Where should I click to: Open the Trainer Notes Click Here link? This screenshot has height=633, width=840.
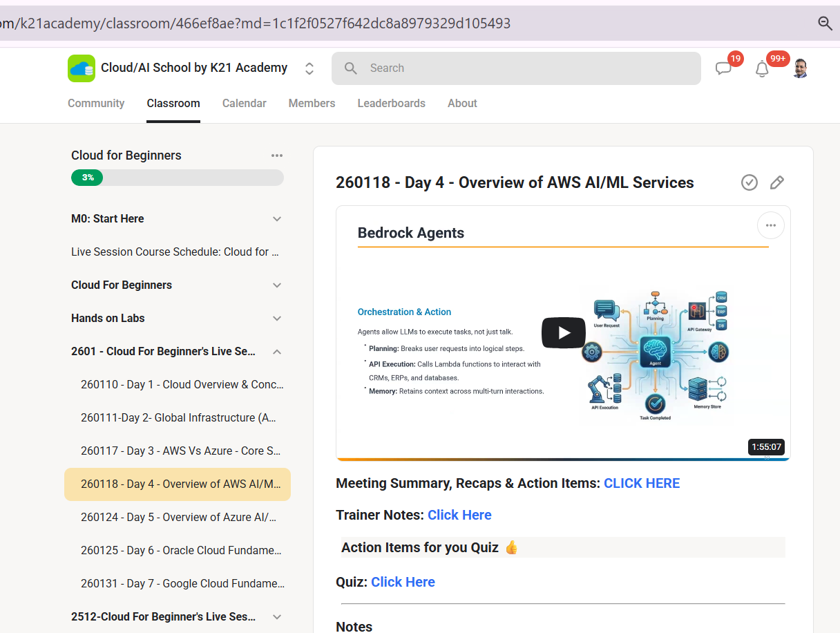click(459, 515)
